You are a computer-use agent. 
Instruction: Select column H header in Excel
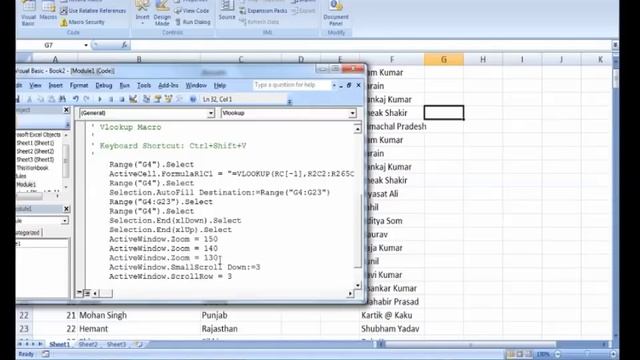[x=483, y=60]
